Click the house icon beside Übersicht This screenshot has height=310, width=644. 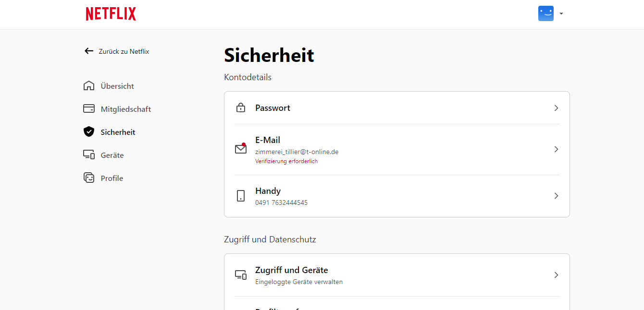pyautogui.click(x=89, y=86)
